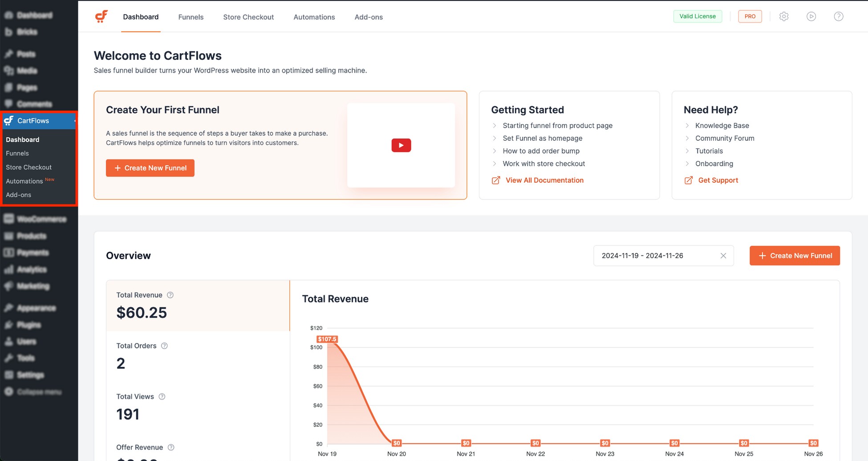The height and width of the screenshot is (461, 868).
Task: Click Total Views help tooltip icon
Action: tap(162, 396)
